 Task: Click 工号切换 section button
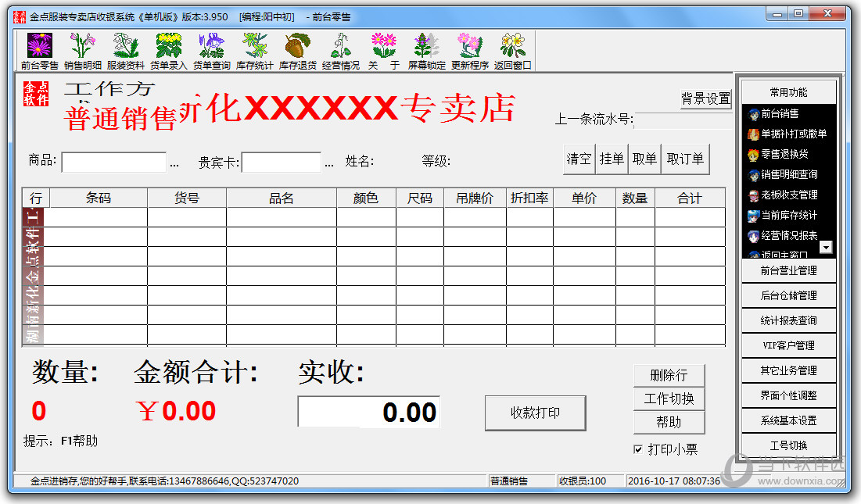pyautogui.click(x=788, y=445)
